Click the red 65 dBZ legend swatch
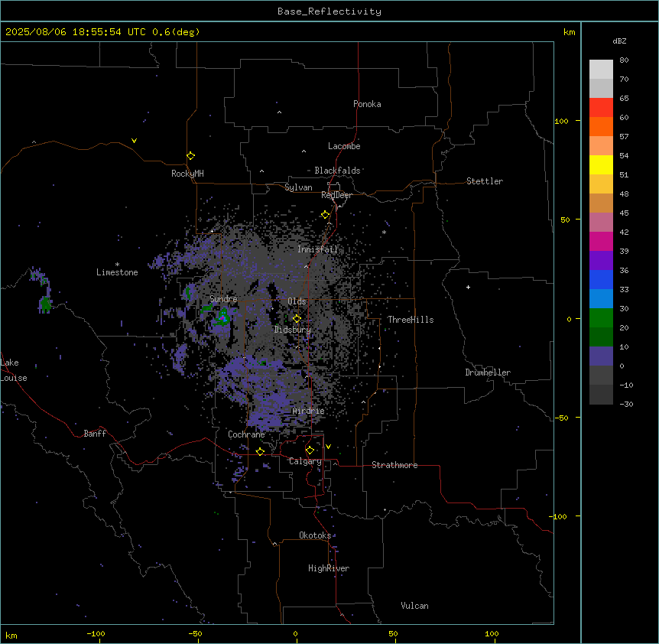659x644 pixels. pyautogui.click(x=601, y=108)
